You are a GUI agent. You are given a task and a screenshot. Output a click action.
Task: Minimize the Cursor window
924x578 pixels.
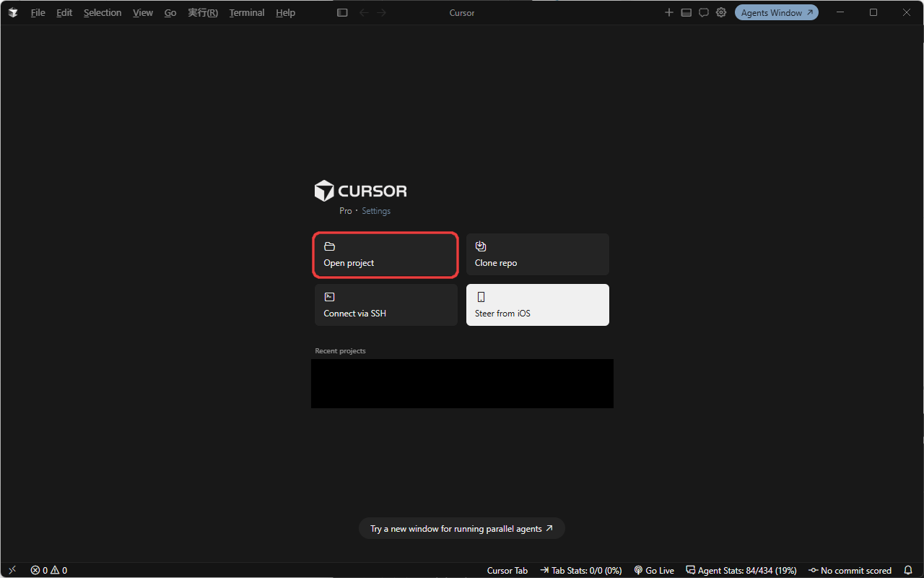(x=840, y=13)
